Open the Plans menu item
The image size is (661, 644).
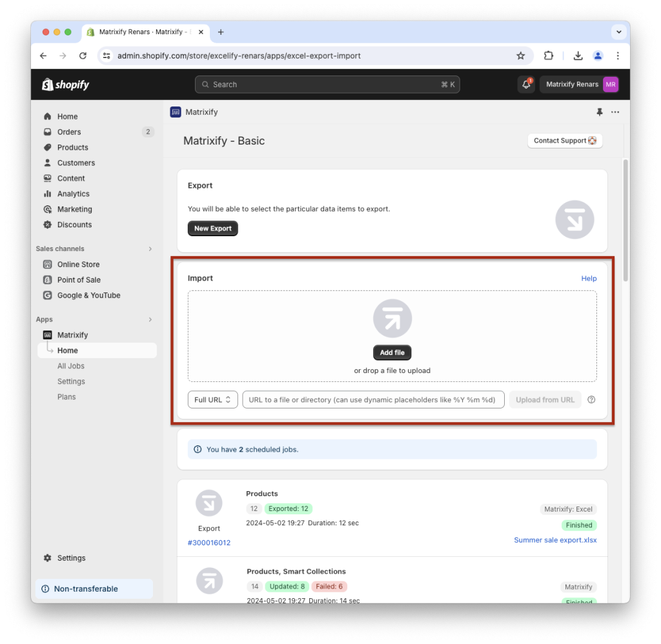tap(66, 397)
